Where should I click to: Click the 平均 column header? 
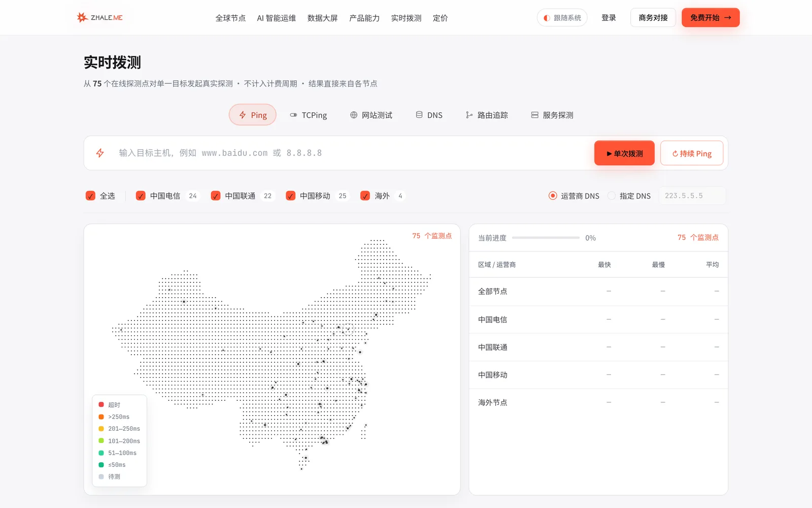click(x=712, y=265)
